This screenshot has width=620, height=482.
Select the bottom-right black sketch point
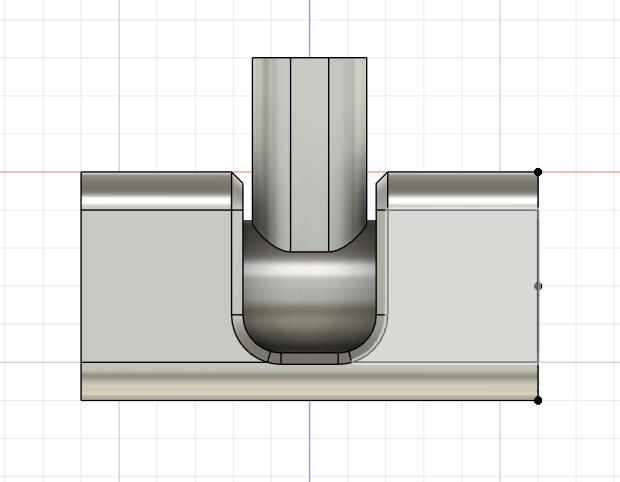(x=538, y=400)
